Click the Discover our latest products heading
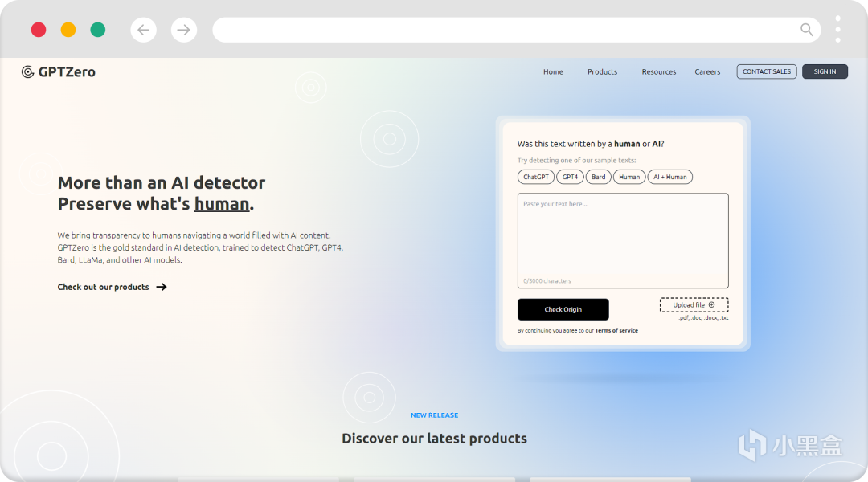 tap(435, 439)
